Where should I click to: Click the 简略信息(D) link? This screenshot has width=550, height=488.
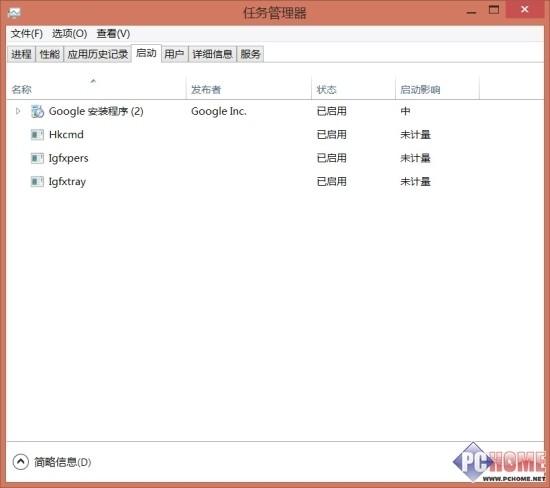point(62,462)
